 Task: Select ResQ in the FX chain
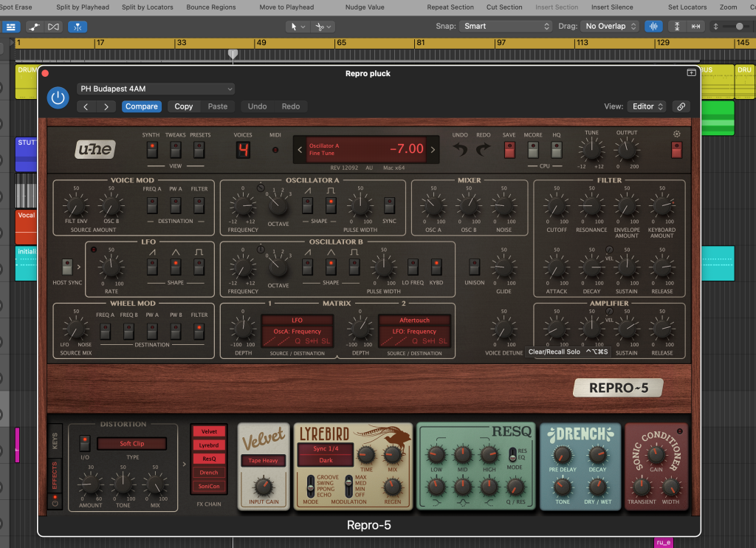209,459
